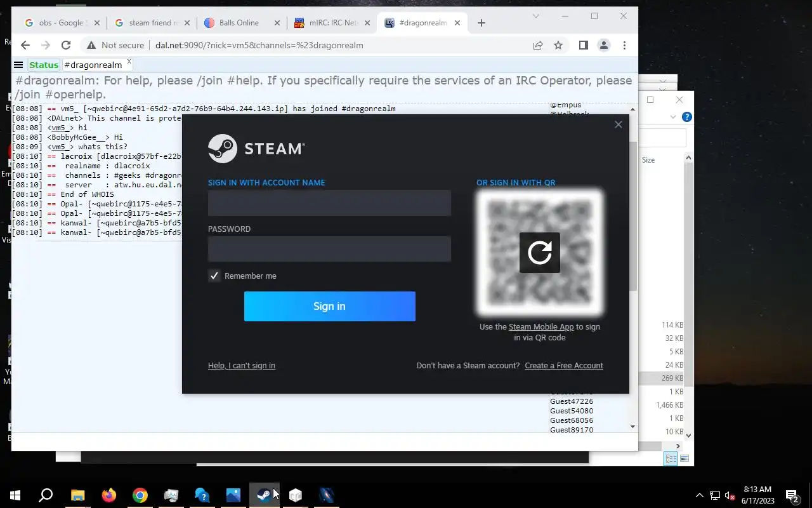Select Guest89170 in the nick list
Viewport: 812px width, 508px height.
coord(572,430)
